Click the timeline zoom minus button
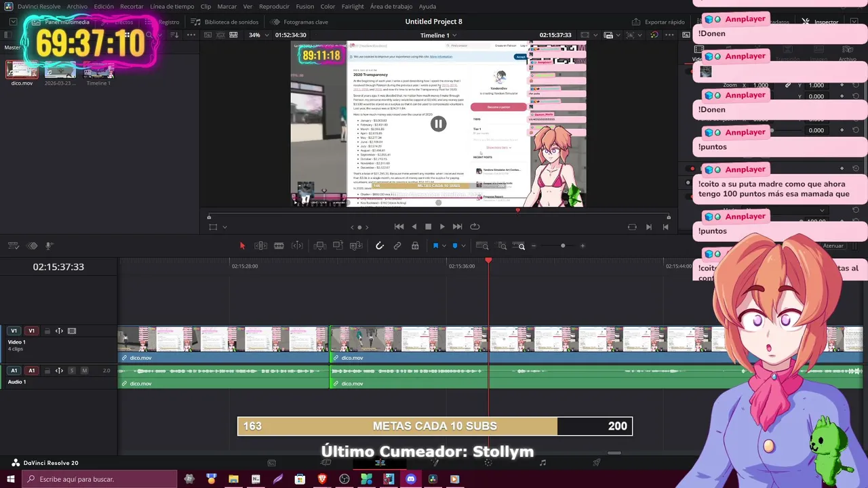Screen dimensions: 868x488 tap(534, 246)
